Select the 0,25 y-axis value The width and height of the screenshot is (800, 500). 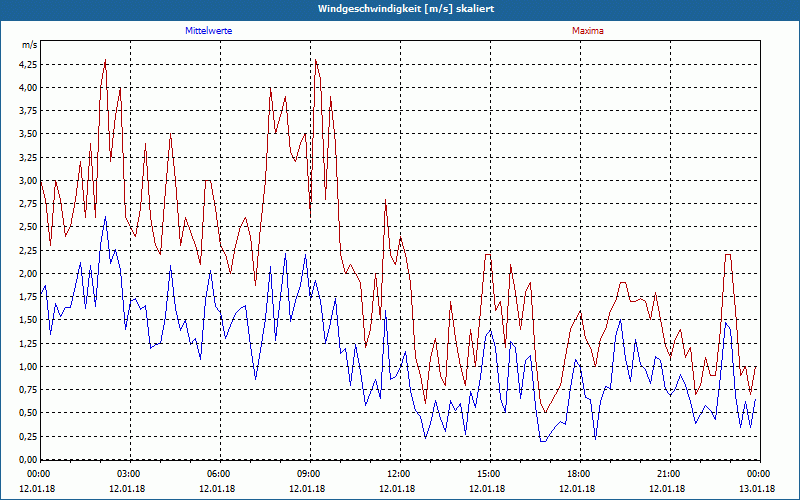(28, 436)
